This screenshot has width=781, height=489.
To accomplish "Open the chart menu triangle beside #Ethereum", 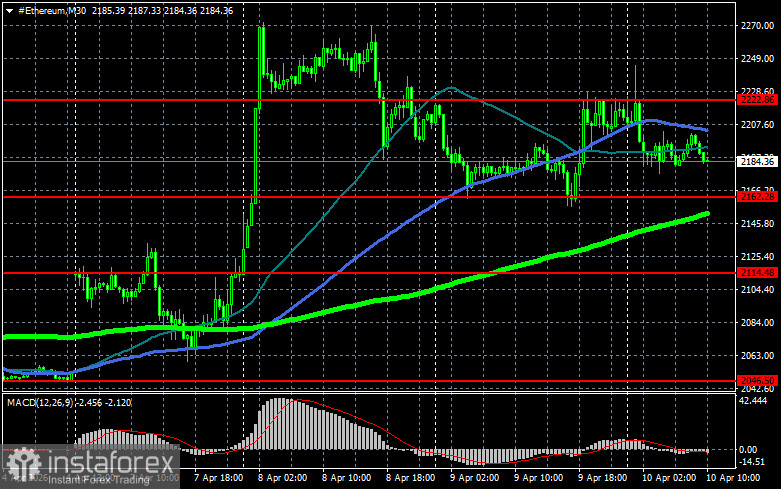I will pyautogui.click(x=9, y=10).
